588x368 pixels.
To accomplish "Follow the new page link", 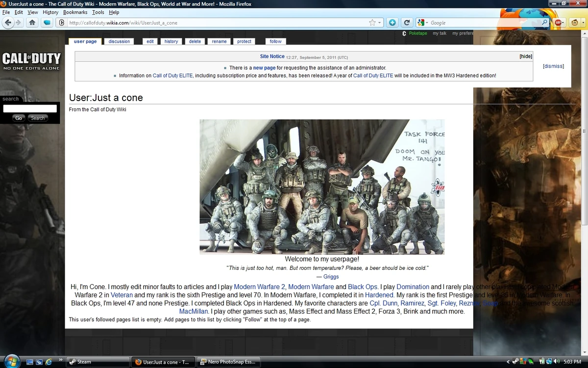I will [264, 68].
